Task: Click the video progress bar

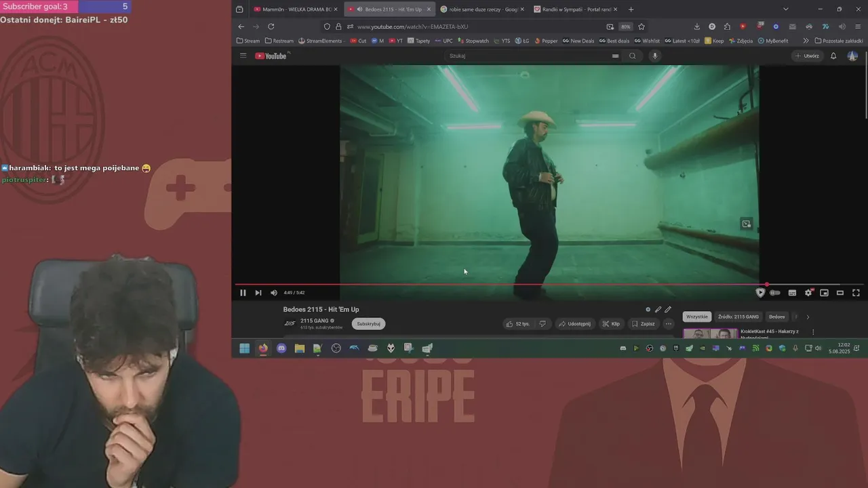Action: pyautogui.click(x=549, y=285)
